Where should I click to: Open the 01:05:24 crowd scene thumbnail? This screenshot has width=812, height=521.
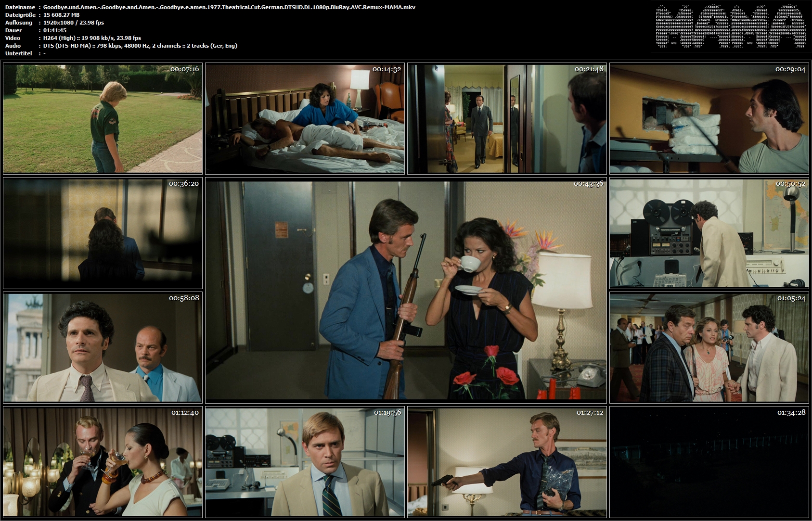(709, 348)
